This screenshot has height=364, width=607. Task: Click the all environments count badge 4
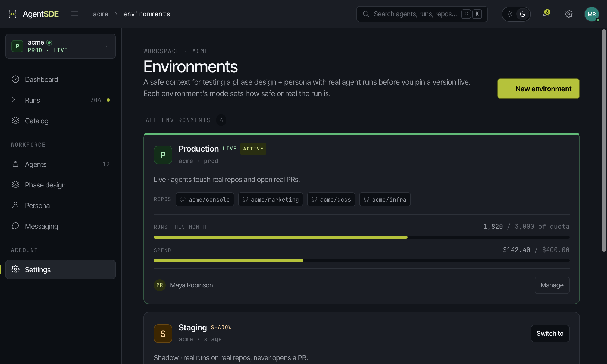pos(221,120)
